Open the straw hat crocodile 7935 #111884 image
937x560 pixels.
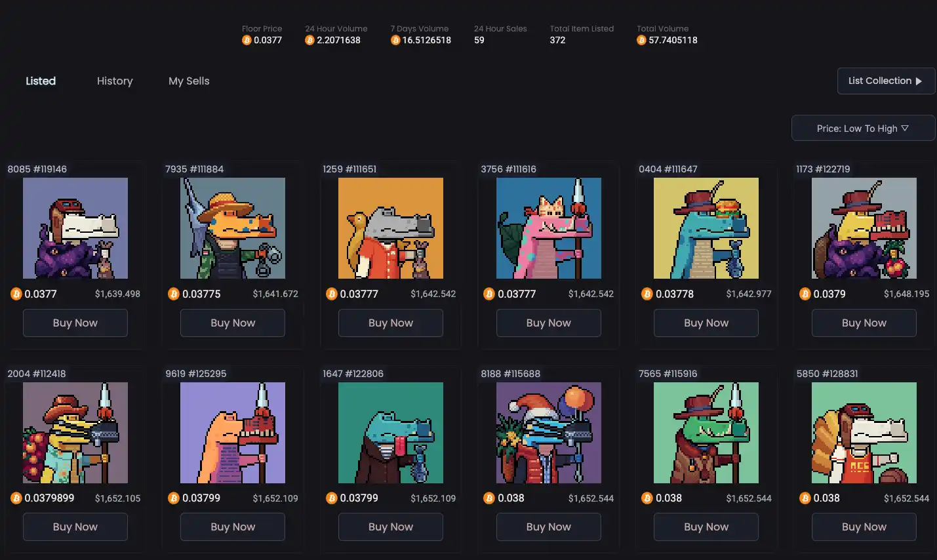pos(233,228)
